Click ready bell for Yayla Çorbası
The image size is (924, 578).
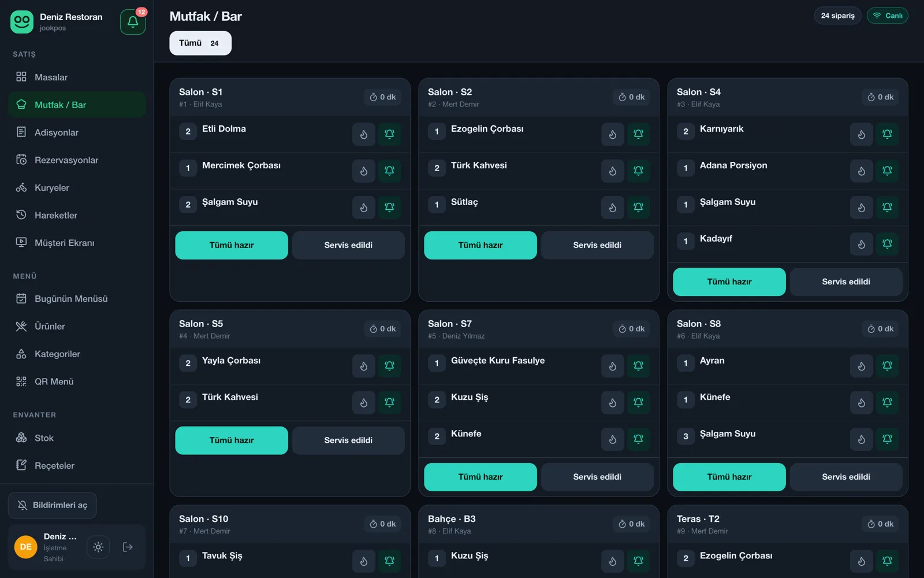click(390, 366)
